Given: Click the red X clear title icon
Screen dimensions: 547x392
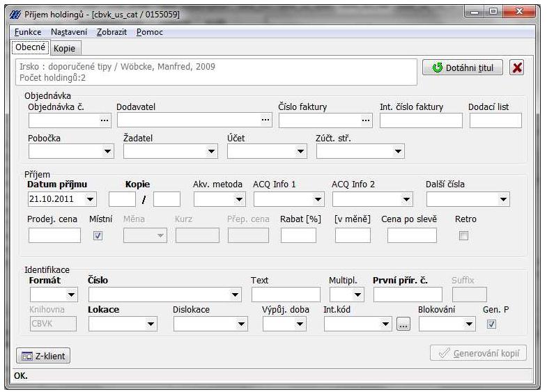Looking at the screenshot, I should click(x=516, y=68).
